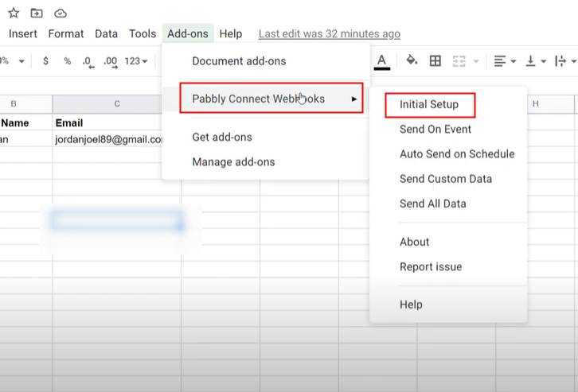Choose Send Custom Data
Image resolution: width=578 pixels, height=392 pixels.
(448, 179)
